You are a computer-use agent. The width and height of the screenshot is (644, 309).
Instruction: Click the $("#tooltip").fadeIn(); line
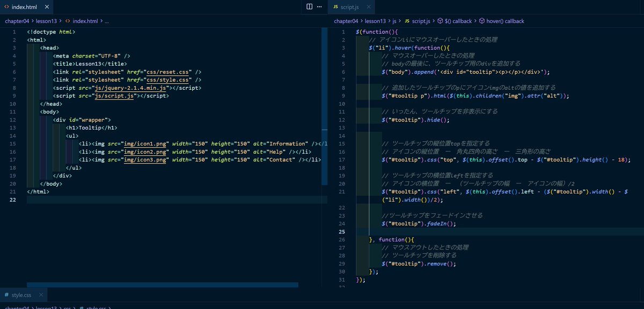pyautogui.click(x=419, y=224)
